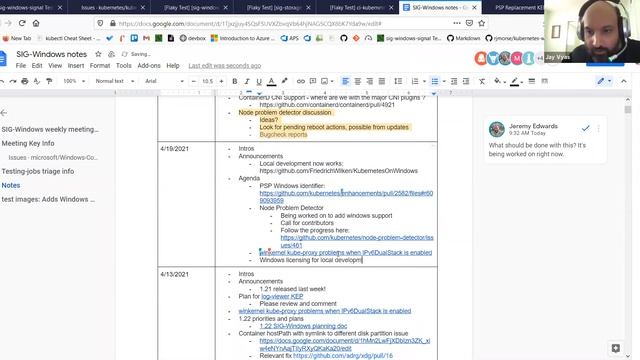This screenshot has height=360, width=640.
Task: Open the Add-ons menu
Action: pos(149,66)
